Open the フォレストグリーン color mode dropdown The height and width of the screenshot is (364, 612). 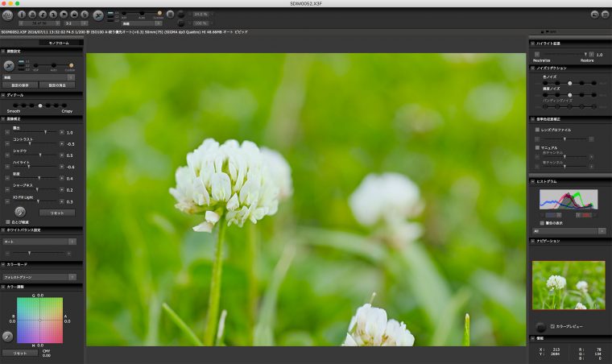pos(39,277)
